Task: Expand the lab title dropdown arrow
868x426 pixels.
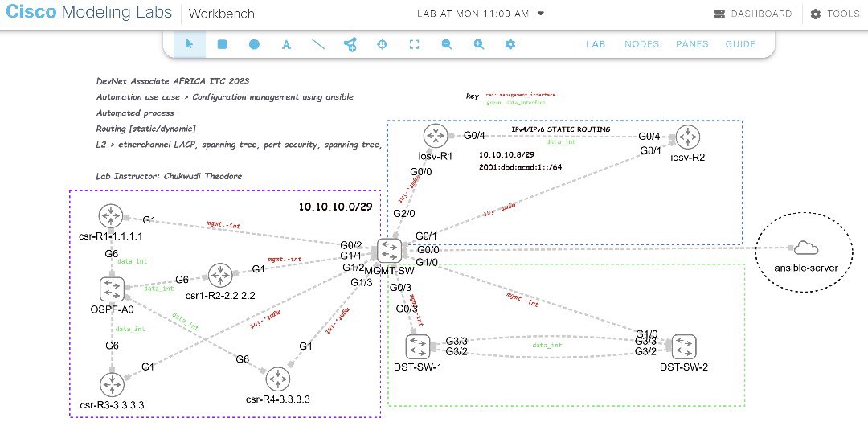Action: 541,14
